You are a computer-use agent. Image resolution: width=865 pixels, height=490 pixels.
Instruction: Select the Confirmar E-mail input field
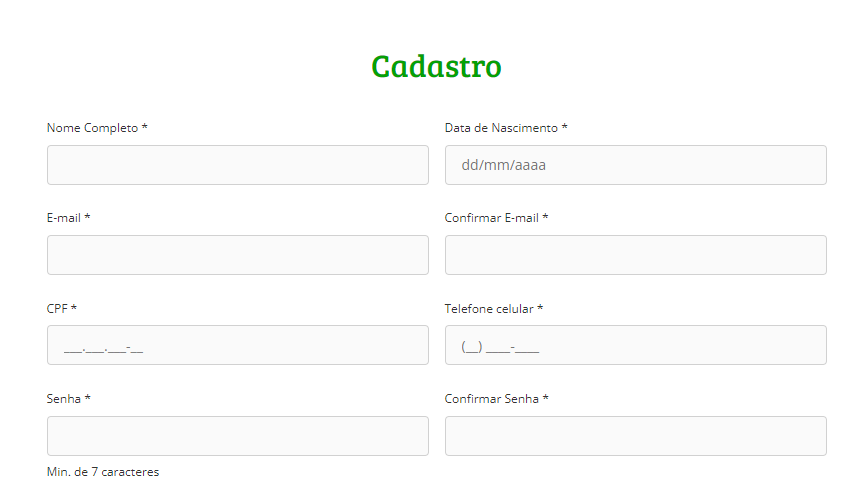pyautogui.click(x=635, y=255)
